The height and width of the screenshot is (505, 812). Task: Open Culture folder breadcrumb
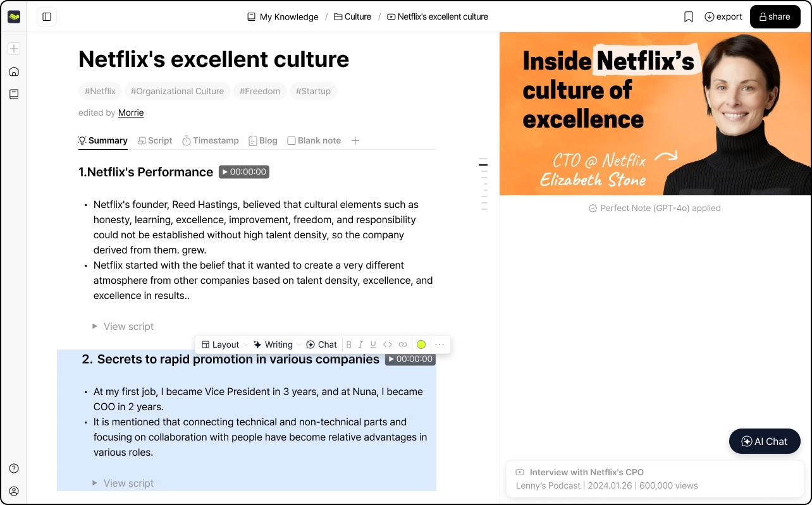(x=352, y=17)
